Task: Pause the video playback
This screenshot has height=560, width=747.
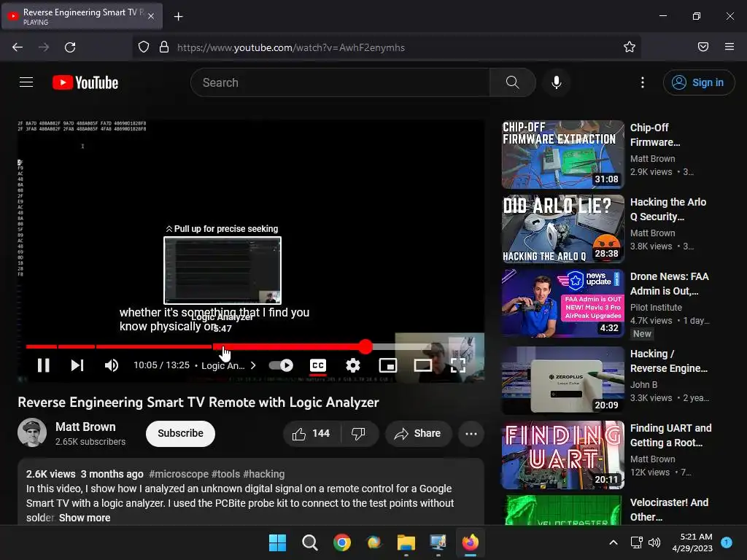Action: tap(43, 365)
